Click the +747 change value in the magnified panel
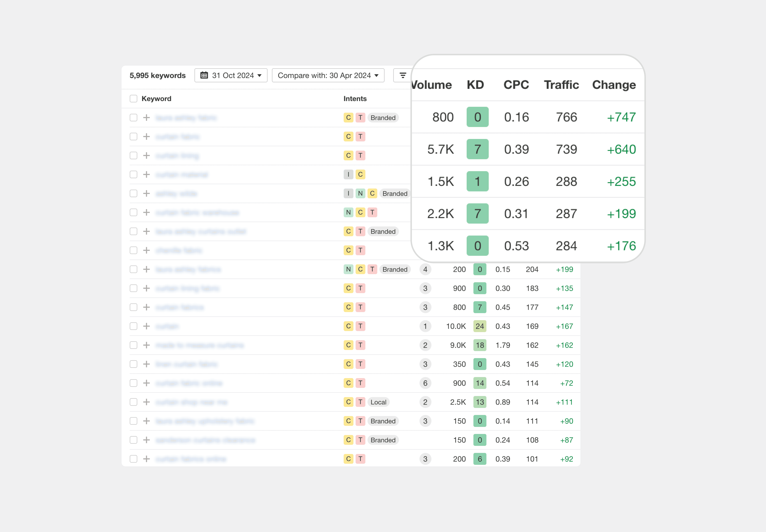Screen dimensions: 766x532 pyautogui.click(x=621, y=117)
